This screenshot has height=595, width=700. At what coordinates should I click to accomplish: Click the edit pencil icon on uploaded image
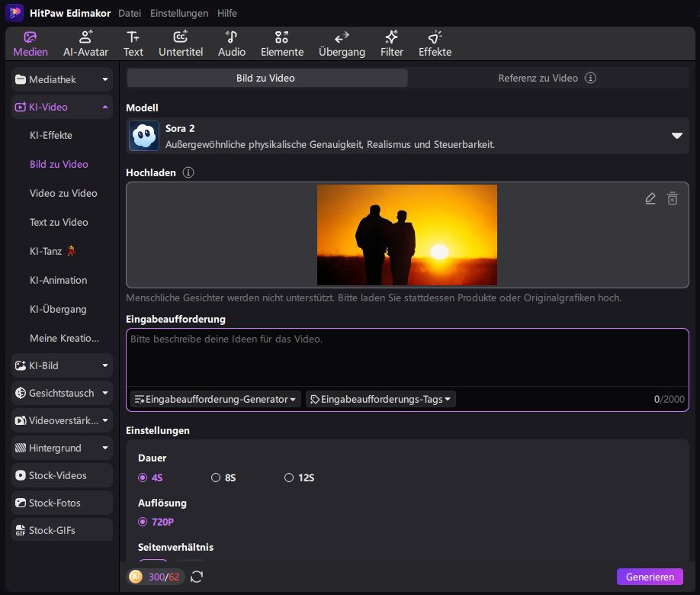point(650,198)
